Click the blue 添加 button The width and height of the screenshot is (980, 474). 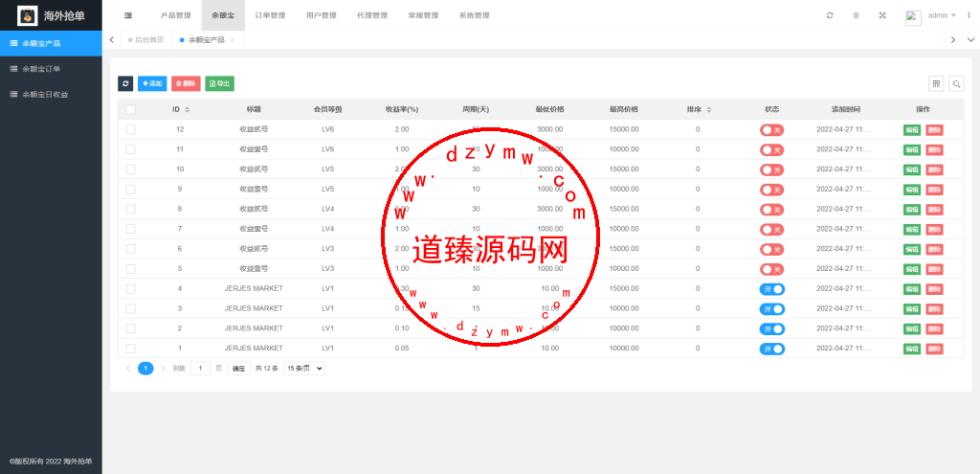pyautogui.click(x=152, y=83)
